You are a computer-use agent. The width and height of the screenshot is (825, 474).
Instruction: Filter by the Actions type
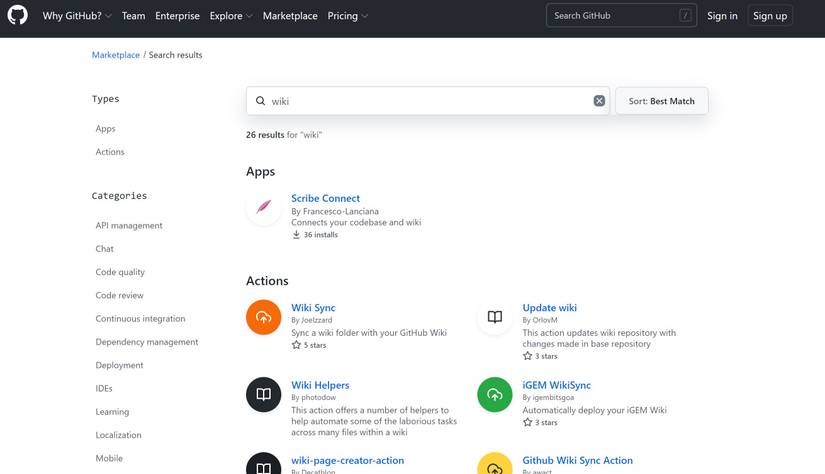click(x=110, y=152)
